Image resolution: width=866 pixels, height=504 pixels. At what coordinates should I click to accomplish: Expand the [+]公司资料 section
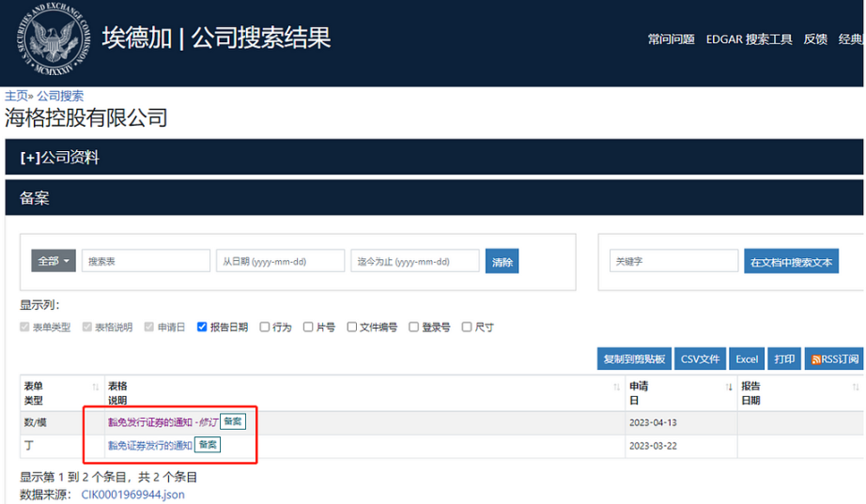tap(59, 158)
